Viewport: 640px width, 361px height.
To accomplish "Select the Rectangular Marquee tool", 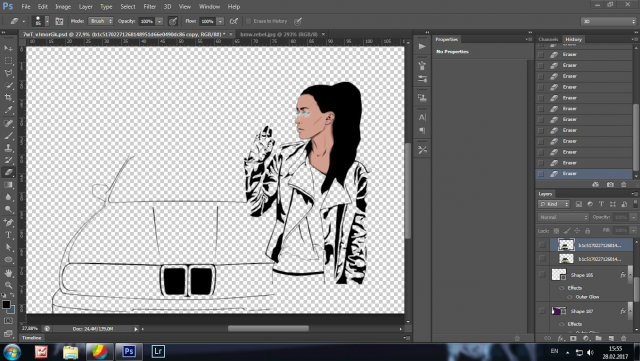I will [9, 60].
